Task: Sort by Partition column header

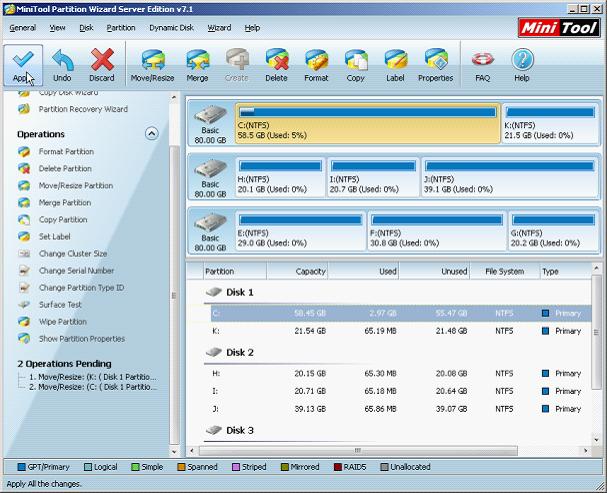Action: (235, 271)
